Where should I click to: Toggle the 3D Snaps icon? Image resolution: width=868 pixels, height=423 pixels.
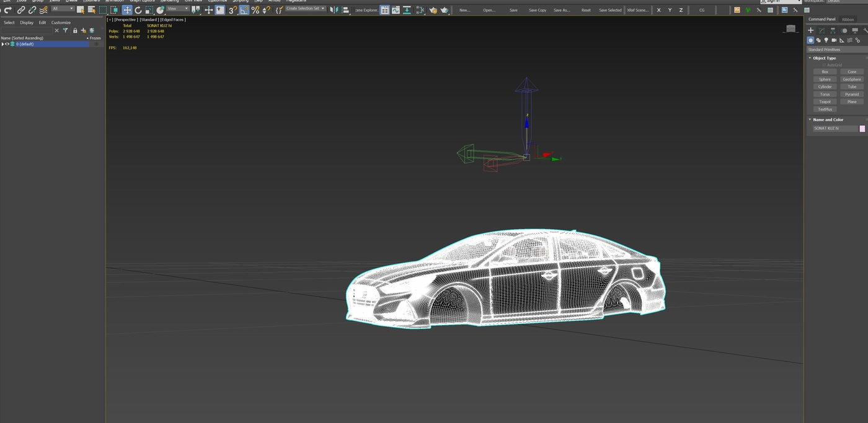232,10
